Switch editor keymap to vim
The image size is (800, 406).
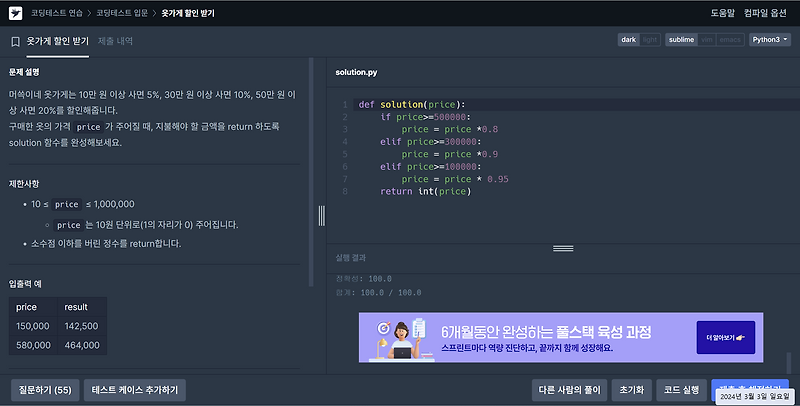point(707,40)
